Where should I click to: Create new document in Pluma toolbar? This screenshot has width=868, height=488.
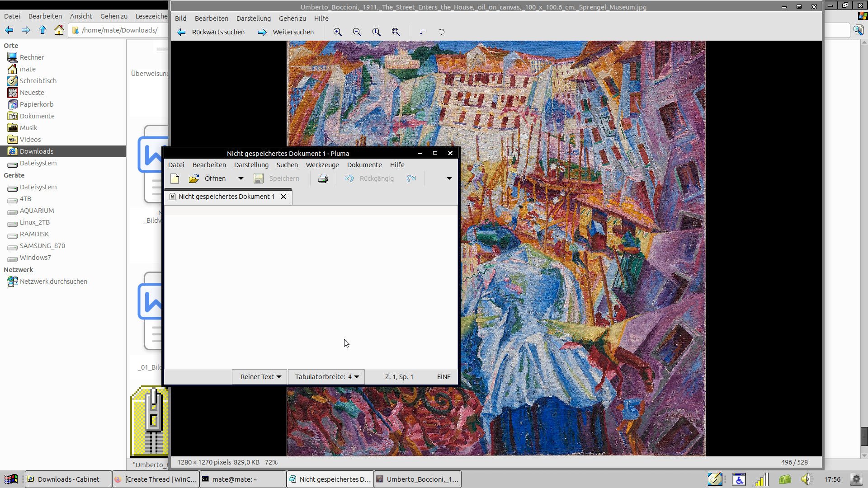(175, 178)
